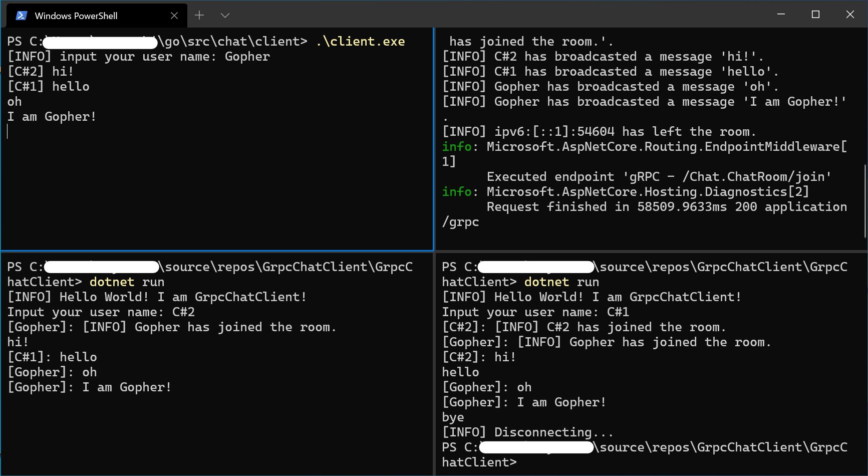Click the PowerShell icon on the tab
Screen dimensions: 868x476
21,16
